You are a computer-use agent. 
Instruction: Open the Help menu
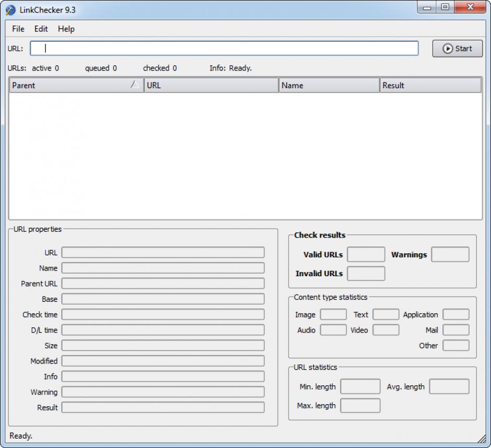(66, 29)
